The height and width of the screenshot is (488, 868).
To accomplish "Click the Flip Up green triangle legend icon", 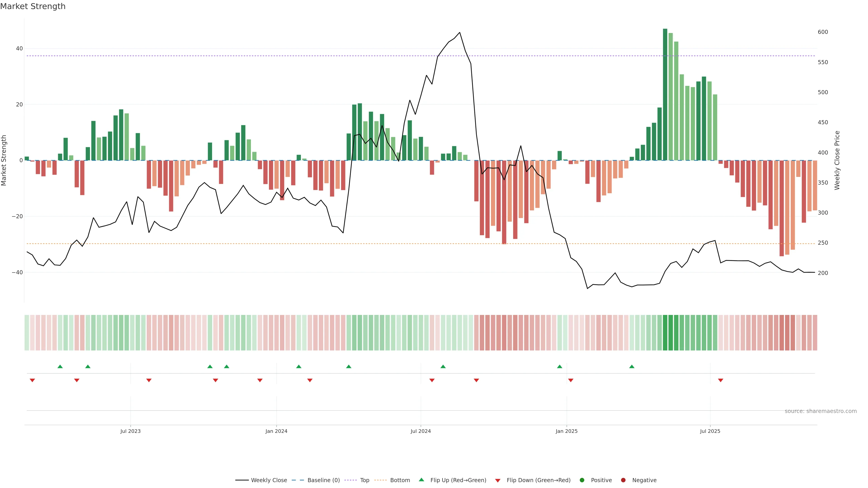I will [421, 480].
